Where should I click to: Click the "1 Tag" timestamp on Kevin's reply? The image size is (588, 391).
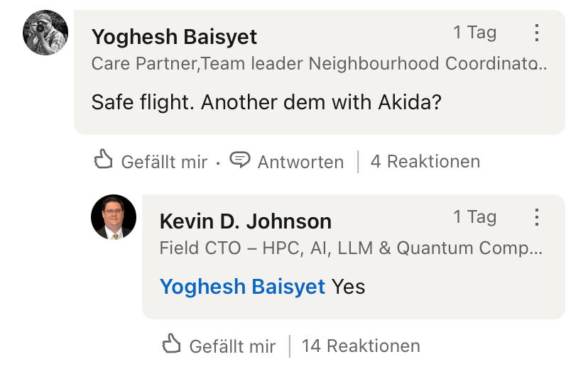pyautogui.click(x=474, y=217)
